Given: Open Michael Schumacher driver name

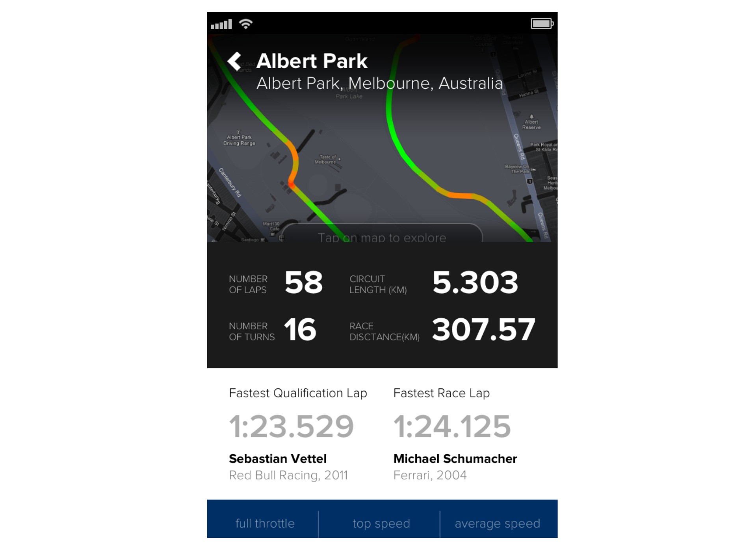Looking at the screenshot, I should tap(455, 459).
